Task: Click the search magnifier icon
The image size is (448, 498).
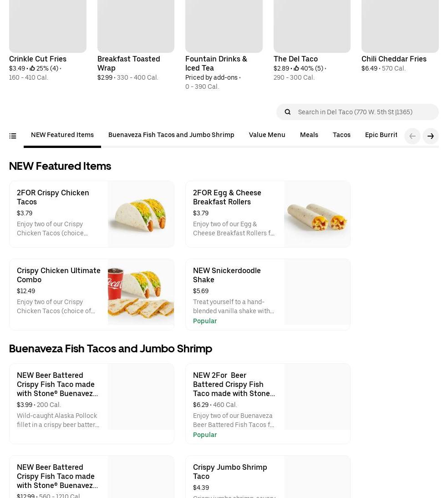Action: 288,112
